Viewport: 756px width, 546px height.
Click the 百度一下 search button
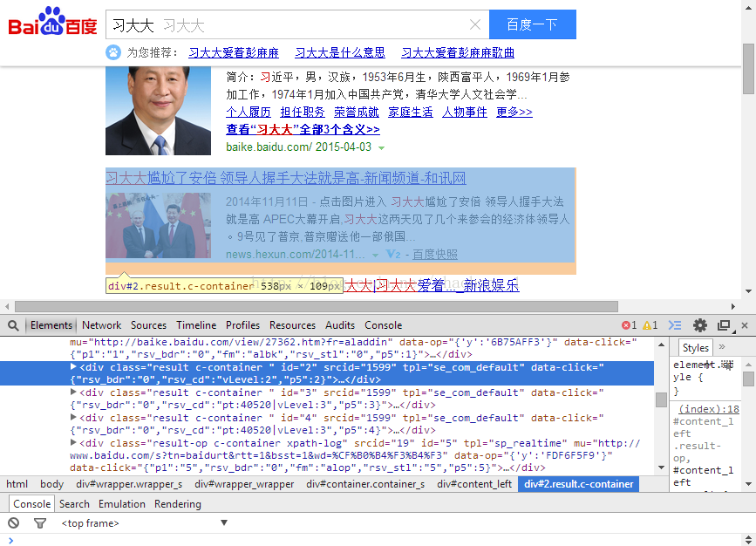[532, 24]
